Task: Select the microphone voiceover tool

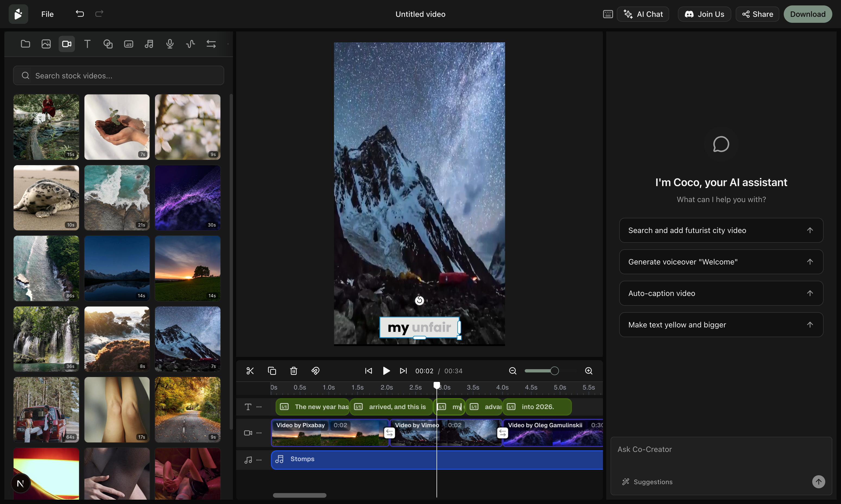Action: point(170,44)
